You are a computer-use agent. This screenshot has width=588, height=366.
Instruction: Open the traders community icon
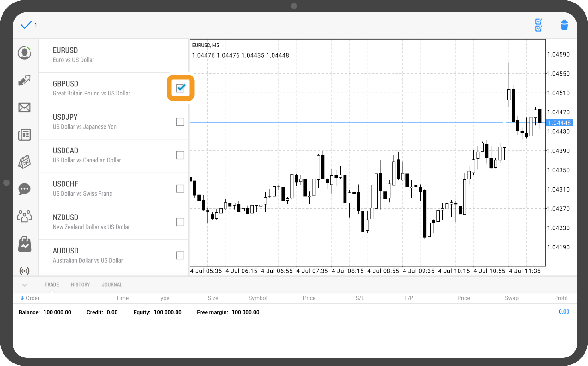24,216
